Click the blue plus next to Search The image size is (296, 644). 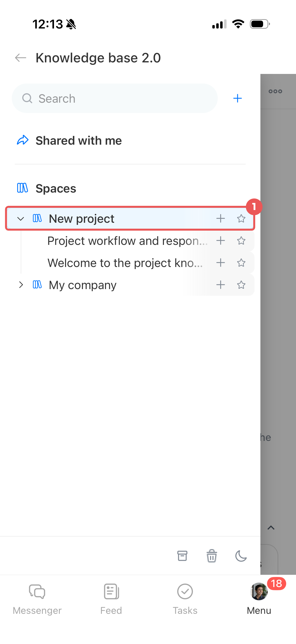(237, 98)
